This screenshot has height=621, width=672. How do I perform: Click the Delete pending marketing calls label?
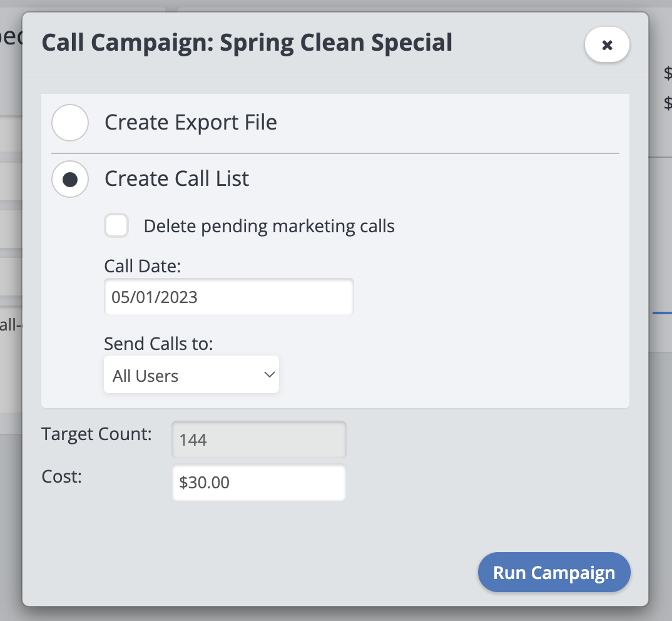click(x=269, y=226)
